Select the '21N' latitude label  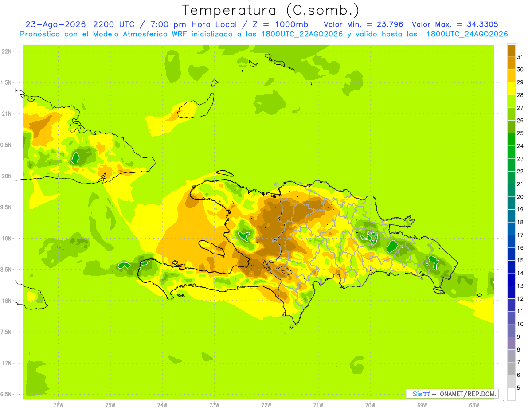pos(7,114)
